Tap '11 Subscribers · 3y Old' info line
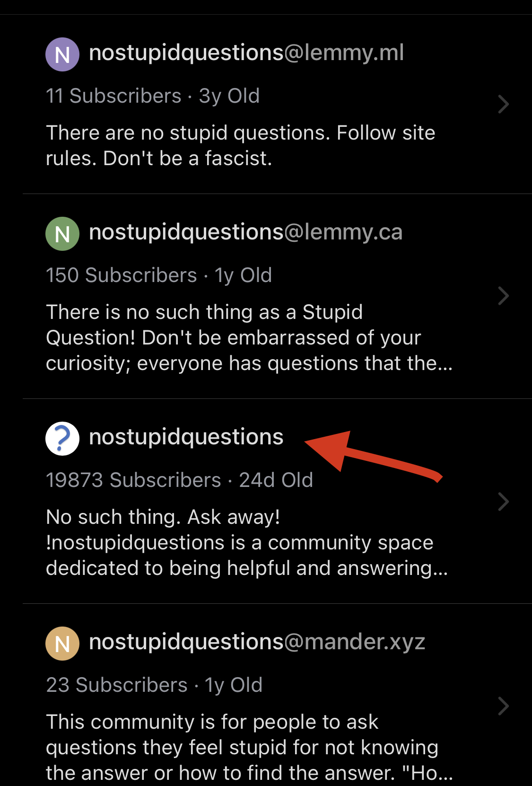 coord(153,96)
